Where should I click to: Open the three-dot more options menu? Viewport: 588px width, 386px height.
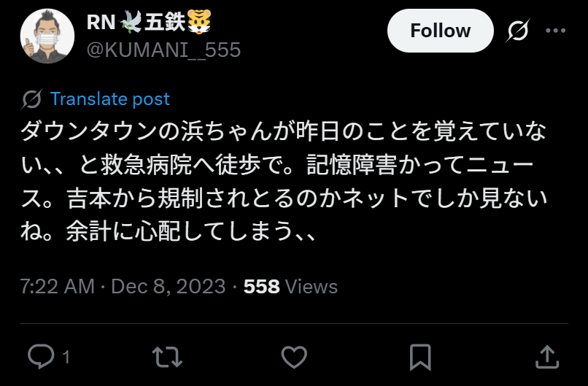click(x=555, y=31)
